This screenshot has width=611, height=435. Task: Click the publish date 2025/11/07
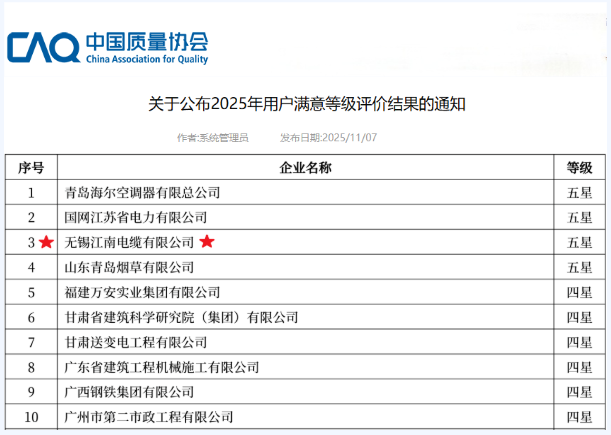[328, 138]
